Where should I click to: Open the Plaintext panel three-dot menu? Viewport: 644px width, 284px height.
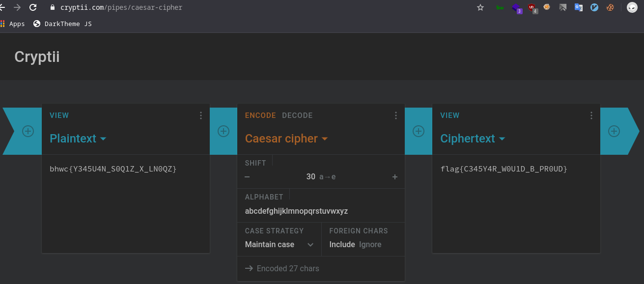point(201,115)
